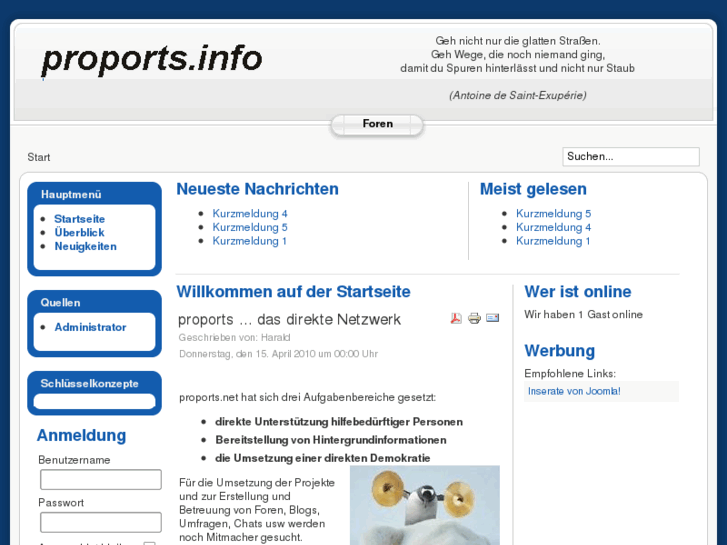
Task: Click the '(Antoine de Saint-Exupérie)' attribution
Action: click(517, 96)
